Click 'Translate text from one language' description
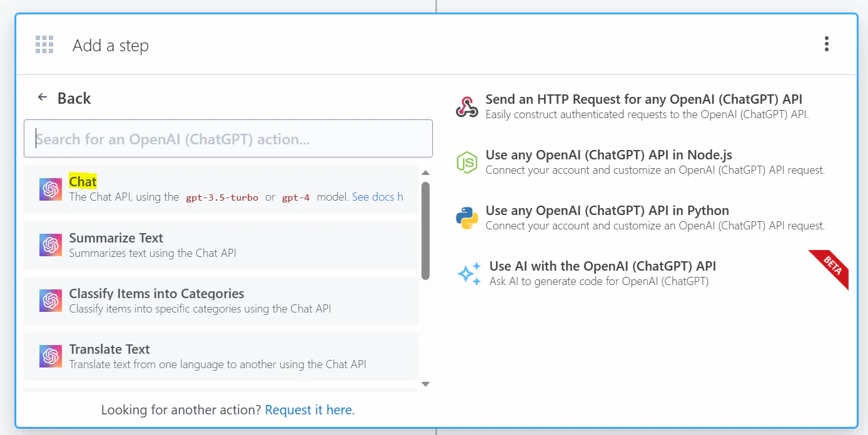This screenshot has height=435, width=868. [x=218, y=364]
